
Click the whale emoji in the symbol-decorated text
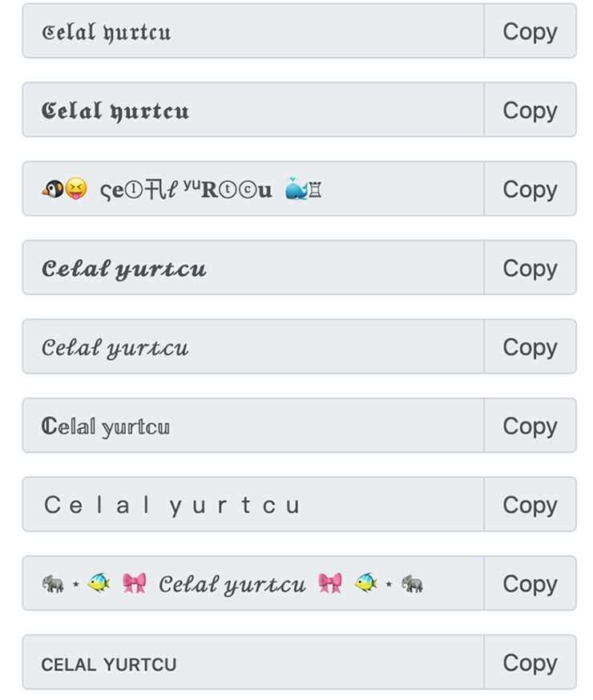coord(296,189)
